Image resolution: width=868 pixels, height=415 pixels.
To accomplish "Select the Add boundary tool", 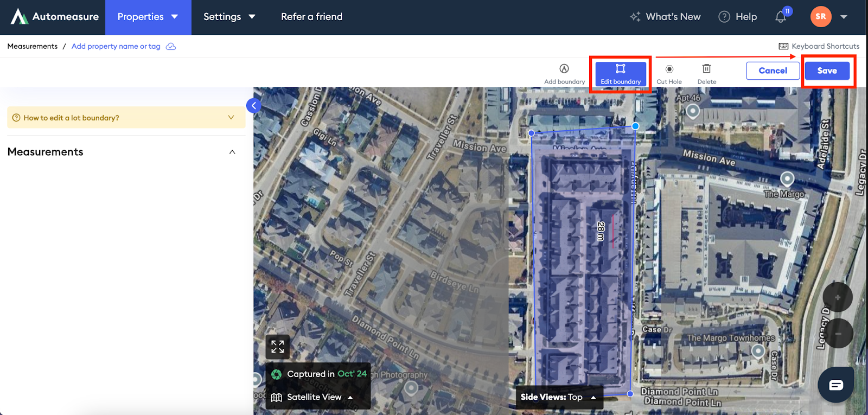I will pos(564,74).
